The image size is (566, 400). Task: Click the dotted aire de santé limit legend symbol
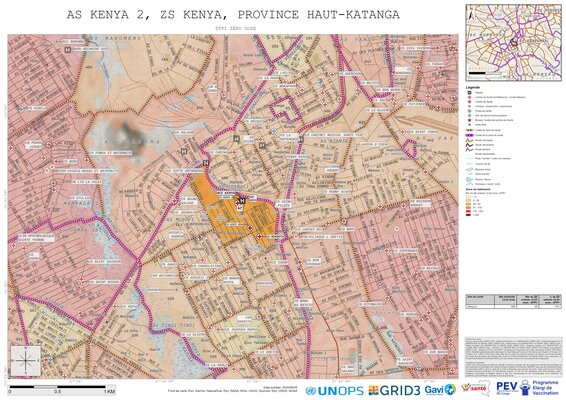470,130
